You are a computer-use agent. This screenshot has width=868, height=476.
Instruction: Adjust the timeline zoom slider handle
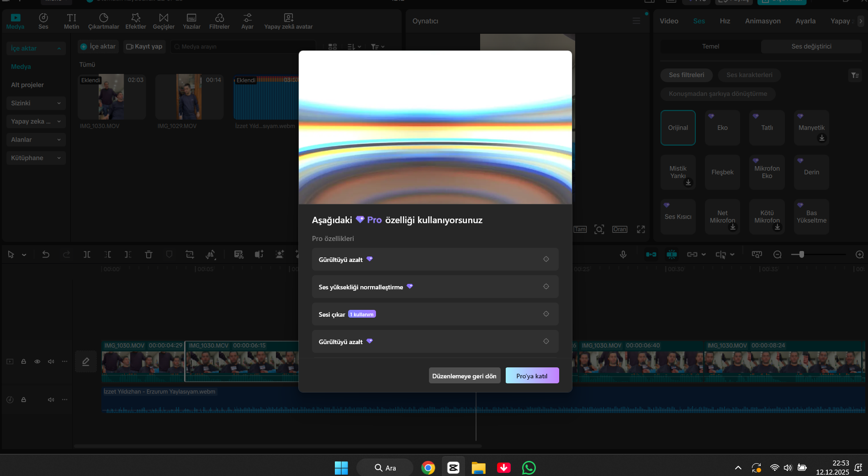(x=801, y=255)
